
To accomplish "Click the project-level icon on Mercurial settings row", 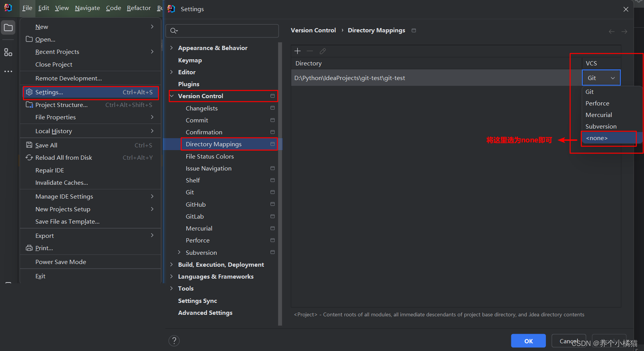I will tap(272, 228).
